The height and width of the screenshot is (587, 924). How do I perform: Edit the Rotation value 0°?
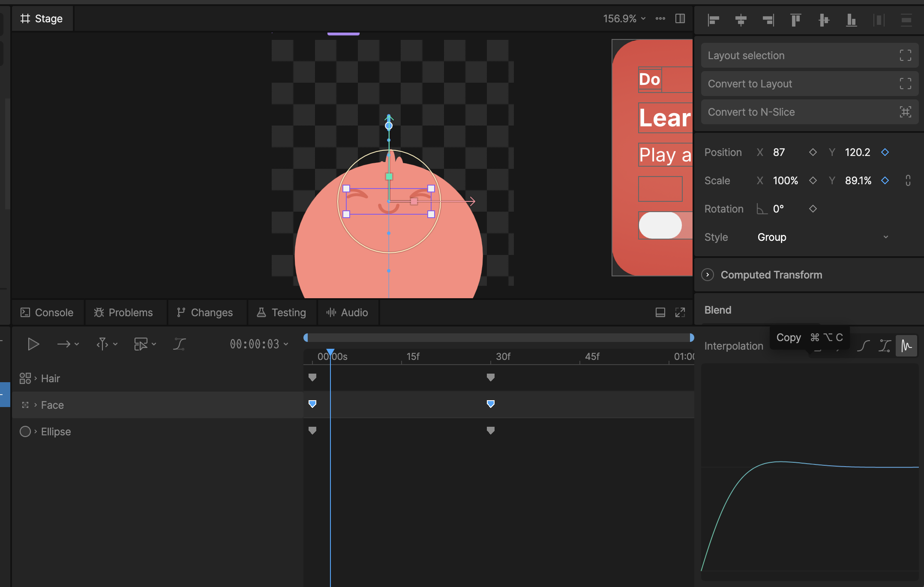[x=778, y=209]
